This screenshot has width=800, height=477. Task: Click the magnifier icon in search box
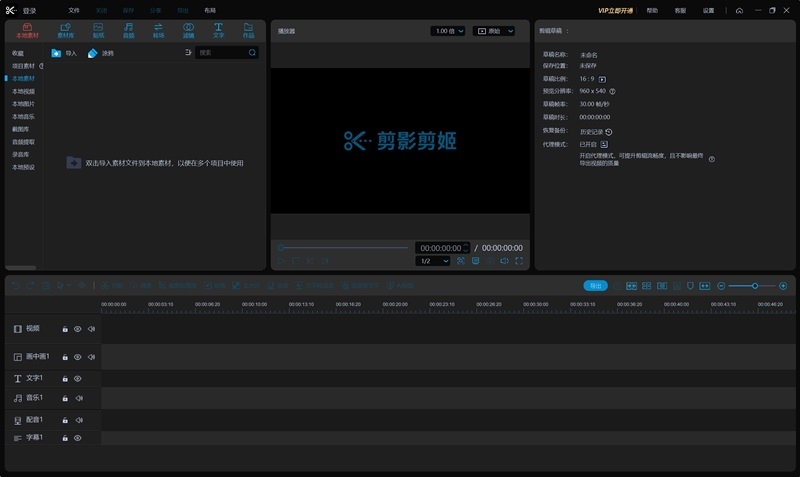[x=252, y=53]
